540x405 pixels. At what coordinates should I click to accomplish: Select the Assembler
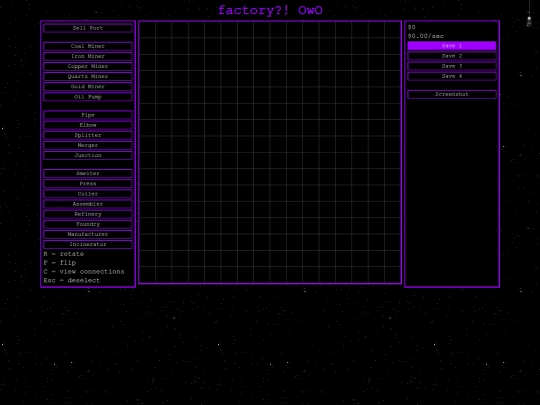(x=88, y=204)
